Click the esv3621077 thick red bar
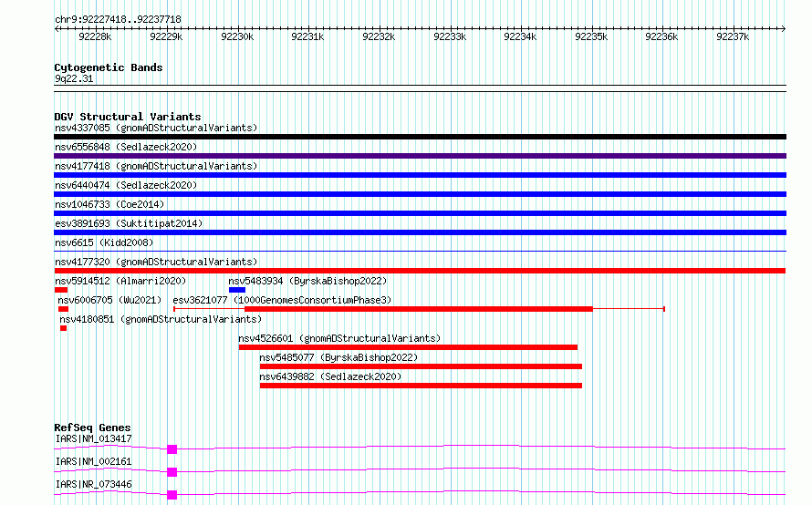812x505 pixels. click(x=419, y=309)
